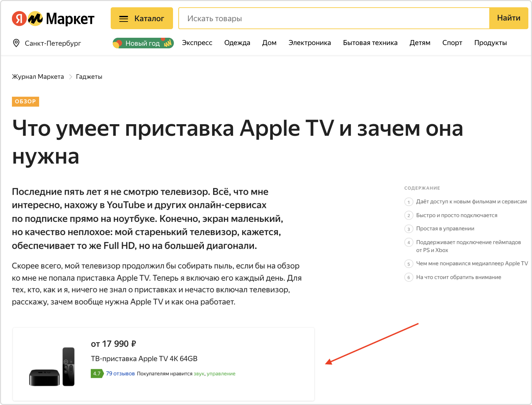Open the Бытовая техника category
532x405 pixels.
(370, 43)
